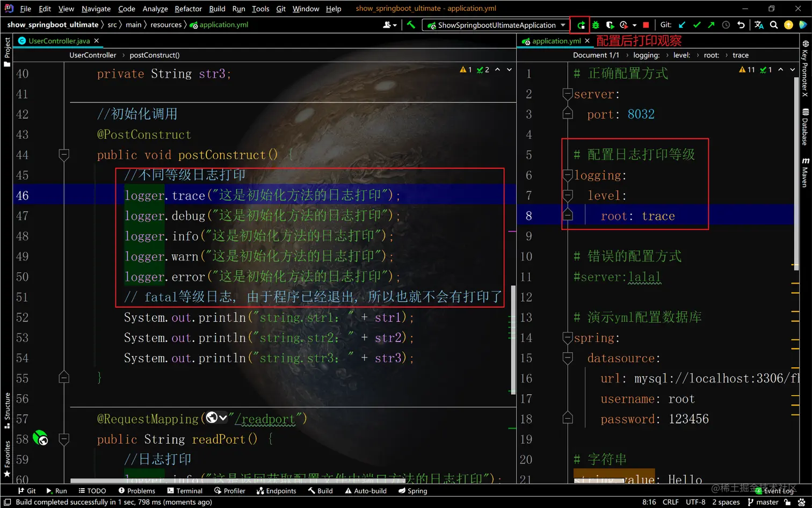Viewport: 812px width, 508px height.
Task: Open Search Everywhere magnifier icon
Action: coord(774,25)
